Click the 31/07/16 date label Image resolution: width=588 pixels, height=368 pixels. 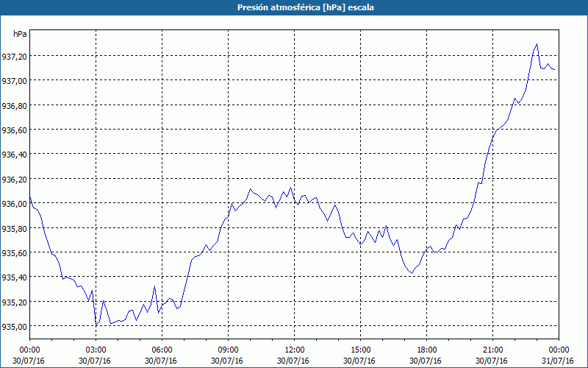(x=558, y=361)
